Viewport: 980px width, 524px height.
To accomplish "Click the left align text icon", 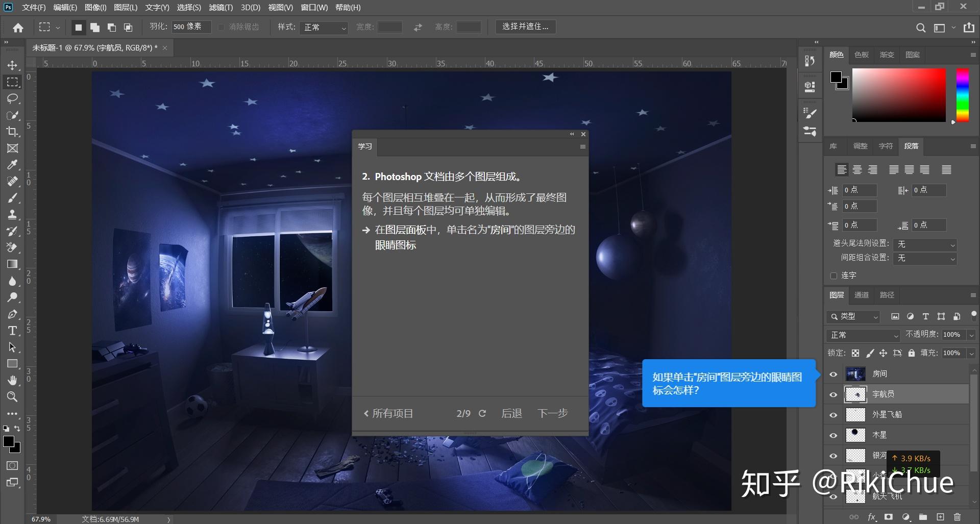I will click(x=842, y=169).
